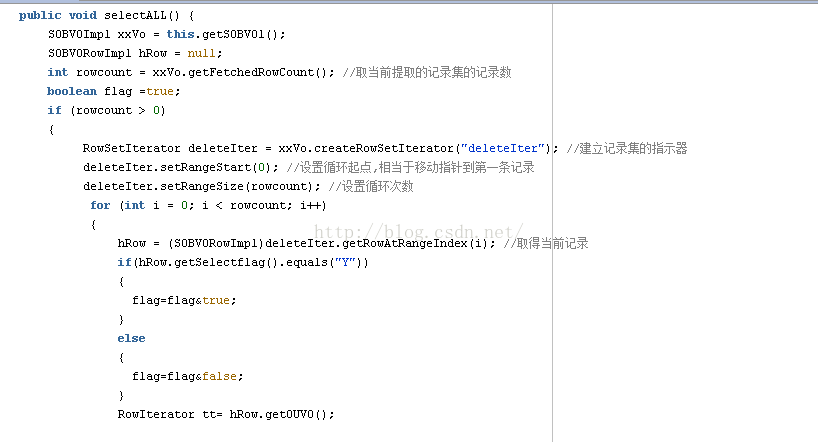Click the 'i++' increment in for loop
This screenshot has height=442, width=818.
click(x=310, y=206)
